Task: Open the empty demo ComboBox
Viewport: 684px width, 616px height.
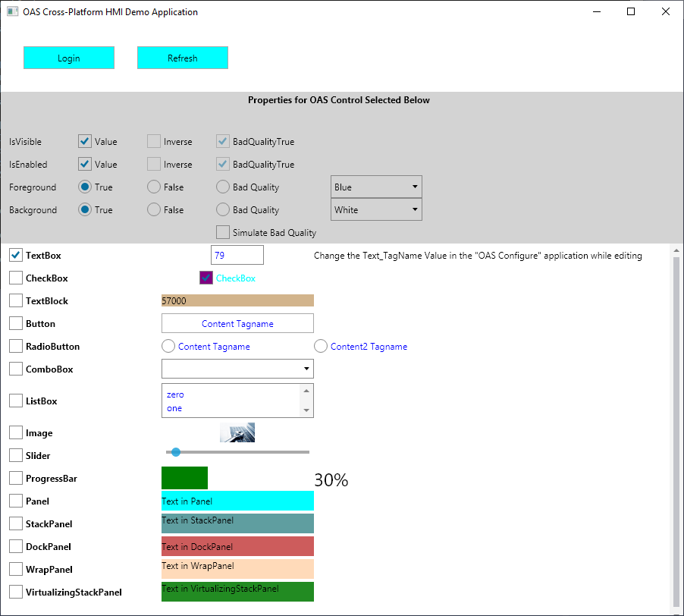Action: pyautogui.click(x=237, y=369)
